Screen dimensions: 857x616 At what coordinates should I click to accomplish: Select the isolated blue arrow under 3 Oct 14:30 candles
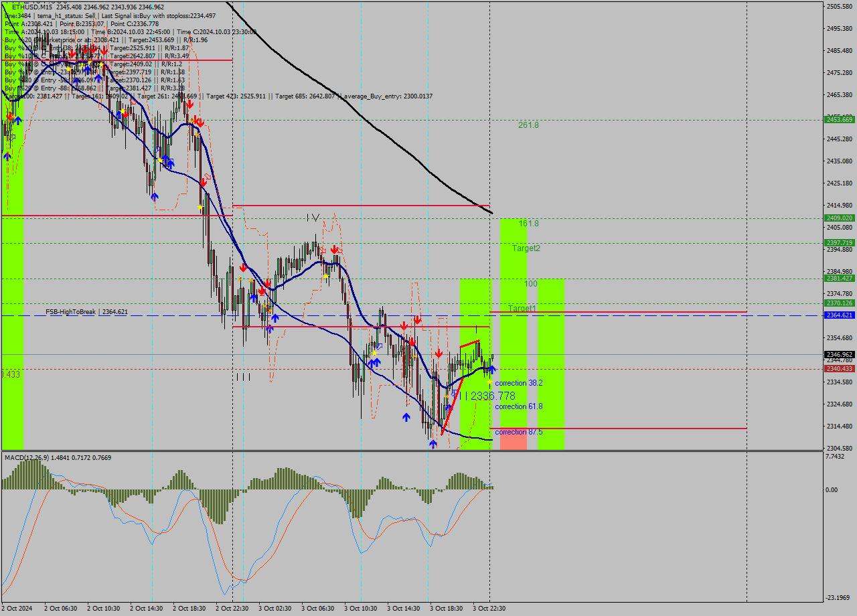coord(406,417)
